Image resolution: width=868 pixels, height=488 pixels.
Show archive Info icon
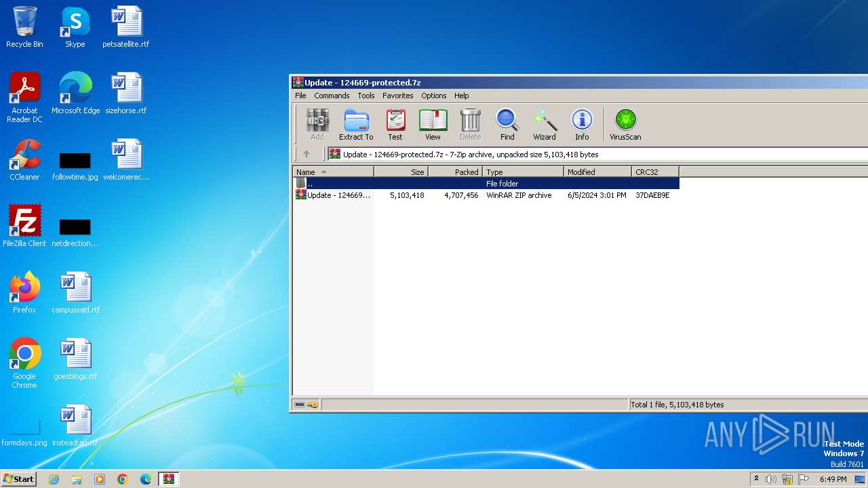pos(582,125)
